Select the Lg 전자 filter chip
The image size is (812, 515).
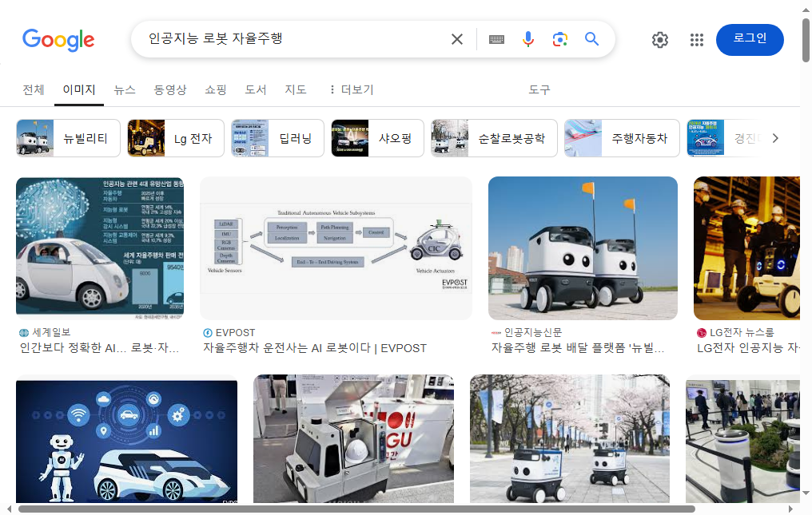click(176, 138)
